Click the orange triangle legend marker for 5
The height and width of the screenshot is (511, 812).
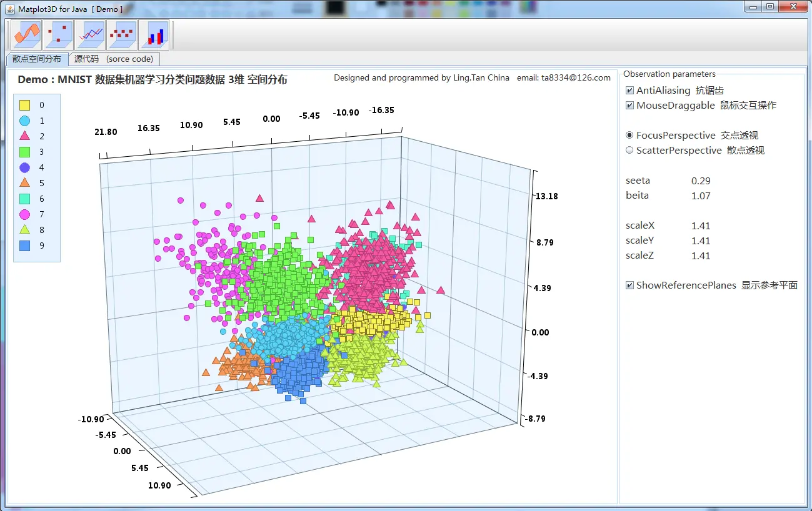click(25, 183)
